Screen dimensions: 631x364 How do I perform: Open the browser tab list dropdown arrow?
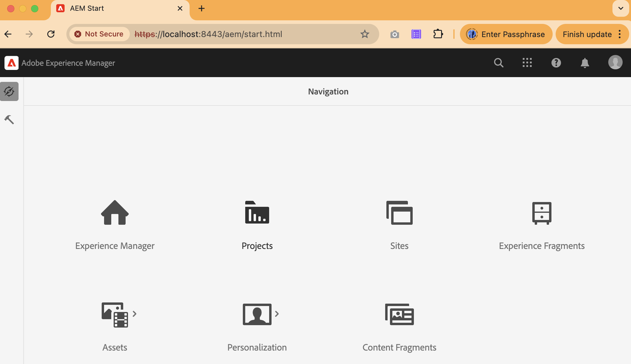(x=621, y=8)
